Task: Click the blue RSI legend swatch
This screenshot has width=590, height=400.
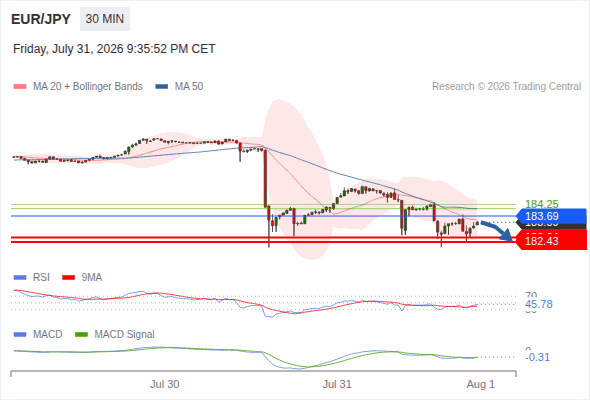Action: (20, 278)
